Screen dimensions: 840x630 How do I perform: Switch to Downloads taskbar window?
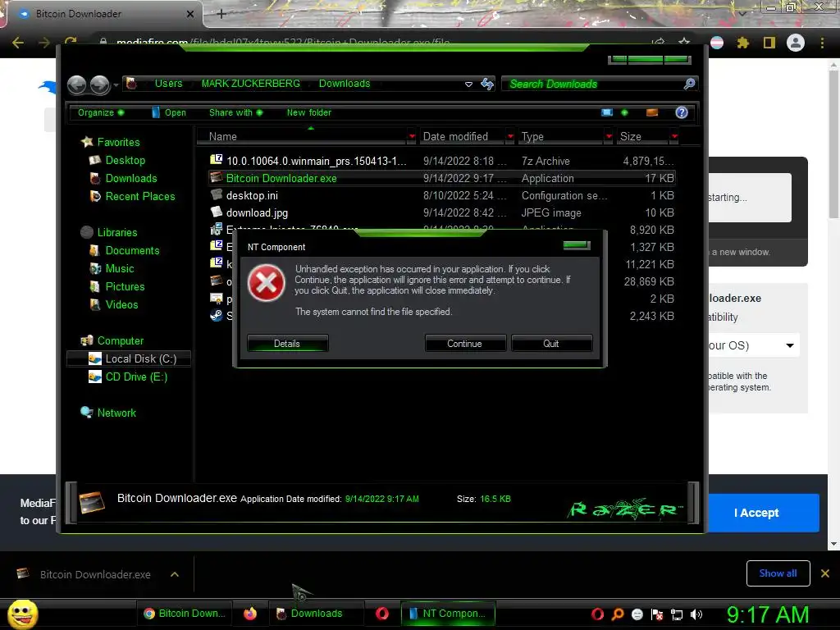[316, 614]
